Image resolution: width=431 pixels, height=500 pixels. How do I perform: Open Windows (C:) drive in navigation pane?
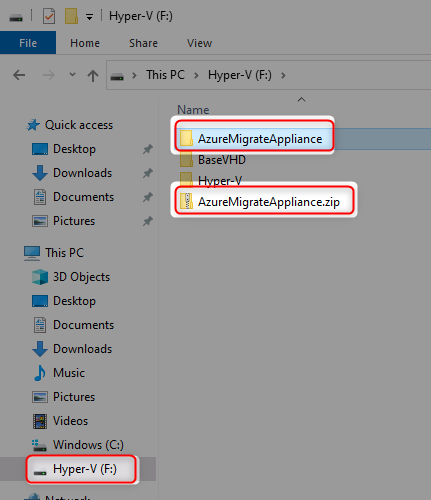point(88,445)
